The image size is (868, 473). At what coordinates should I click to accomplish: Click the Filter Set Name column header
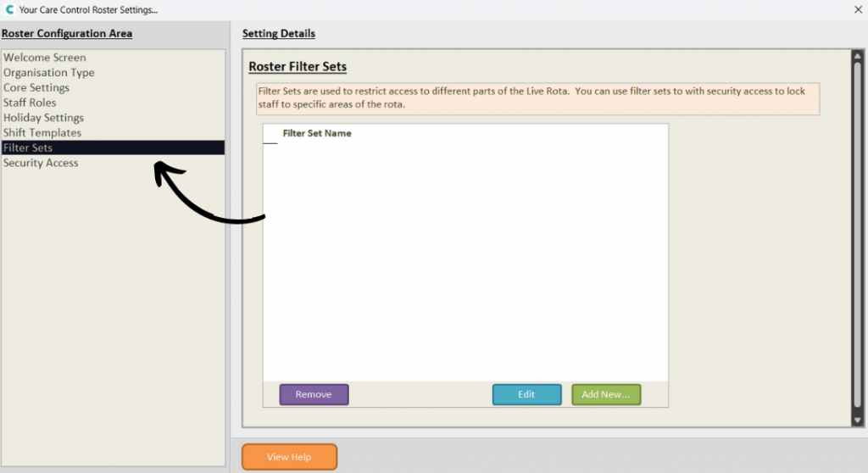(317, 133)
